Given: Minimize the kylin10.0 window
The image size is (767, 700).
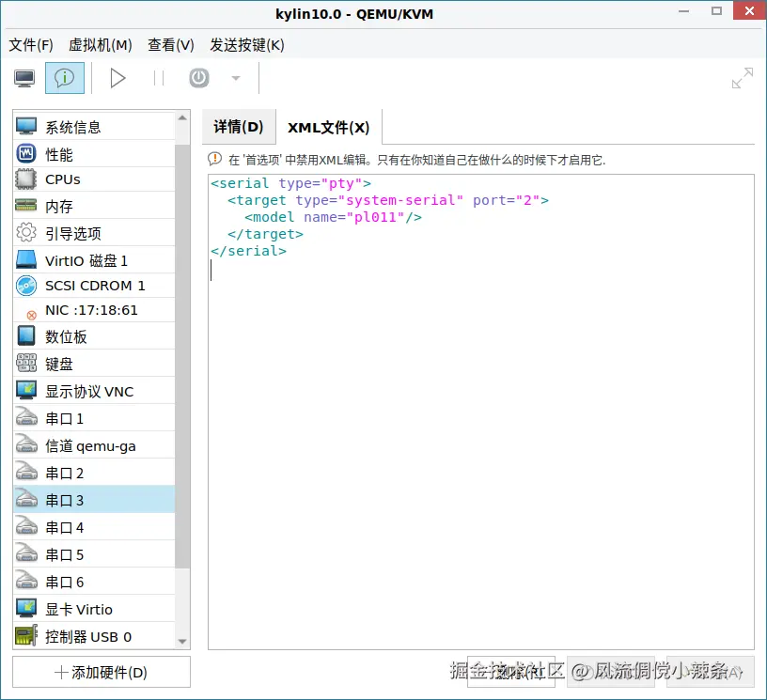Looking at the screenshot, I should click(x=684, y=10).
